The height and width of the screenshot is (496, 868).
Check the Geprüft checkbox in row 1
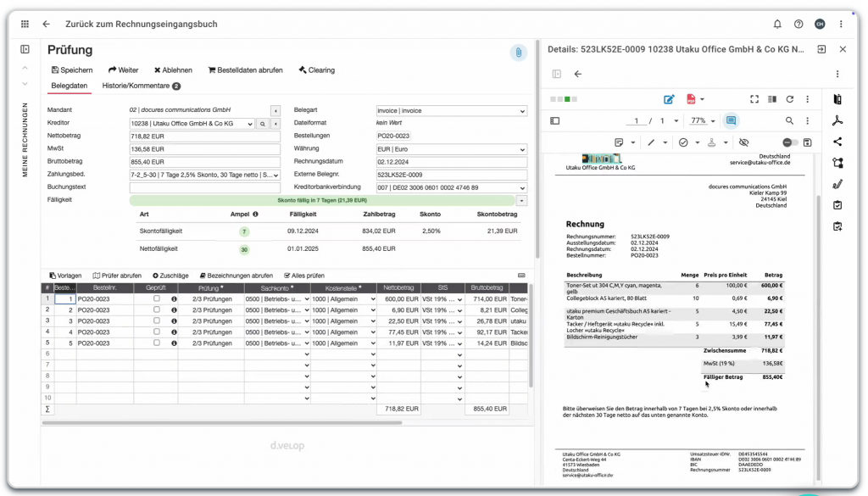[x=156, y=298]
